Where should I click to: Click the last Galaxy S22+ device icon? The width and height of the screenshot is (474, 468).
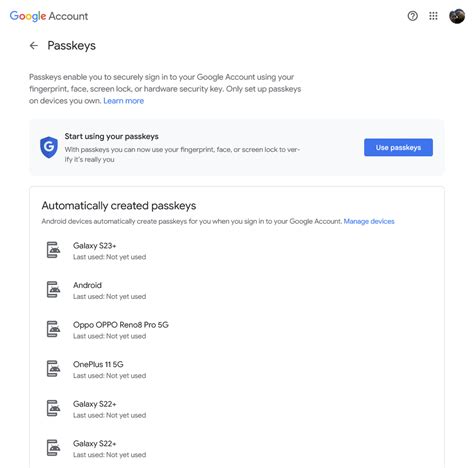(53, 448)
